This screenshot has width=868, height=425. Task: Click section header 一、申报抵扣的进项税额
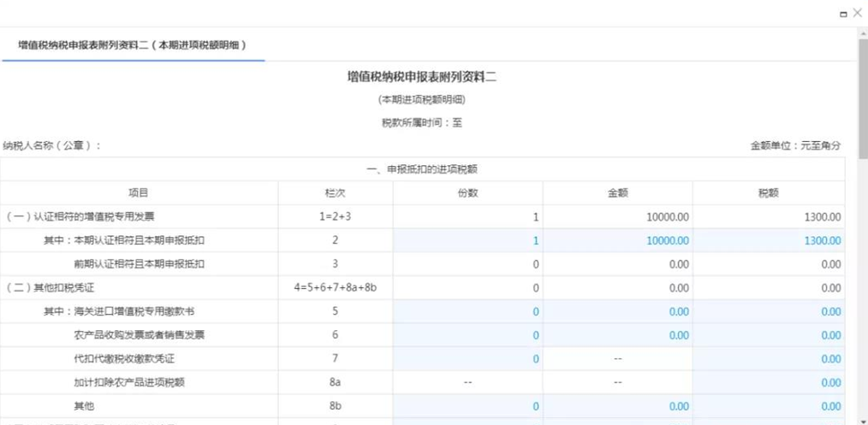[422, 169]
